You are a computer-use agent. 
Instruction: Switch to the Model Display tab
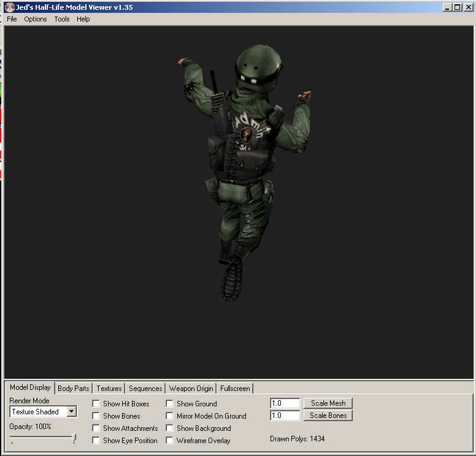(30, 387)
